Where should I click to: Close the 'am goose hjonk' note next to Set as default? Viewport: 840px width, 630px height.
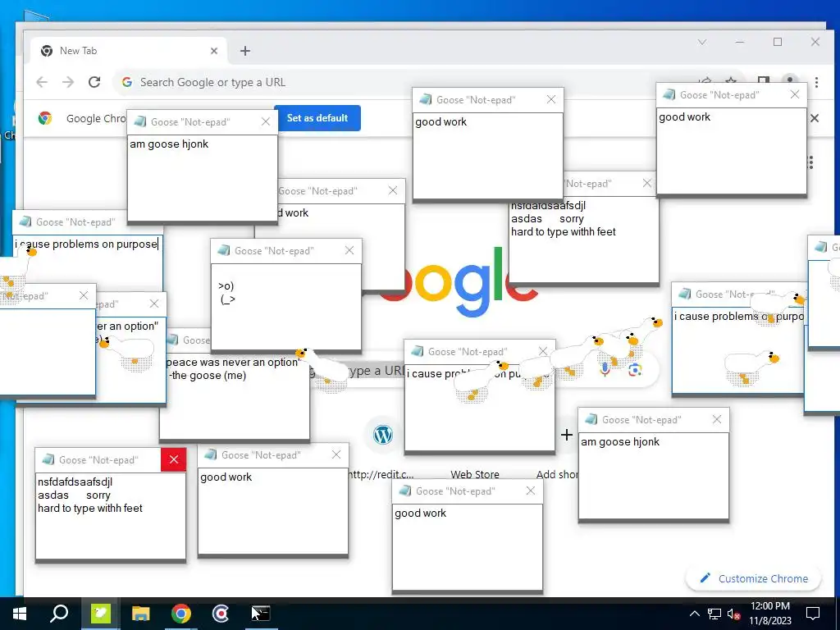265,121
